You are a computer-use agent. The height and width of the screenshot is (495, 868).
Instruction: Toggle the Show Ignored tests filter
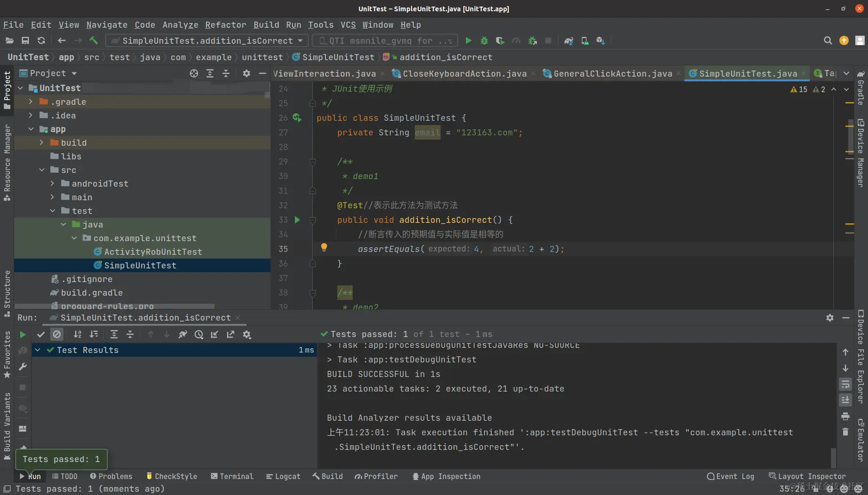click(57, 335)
